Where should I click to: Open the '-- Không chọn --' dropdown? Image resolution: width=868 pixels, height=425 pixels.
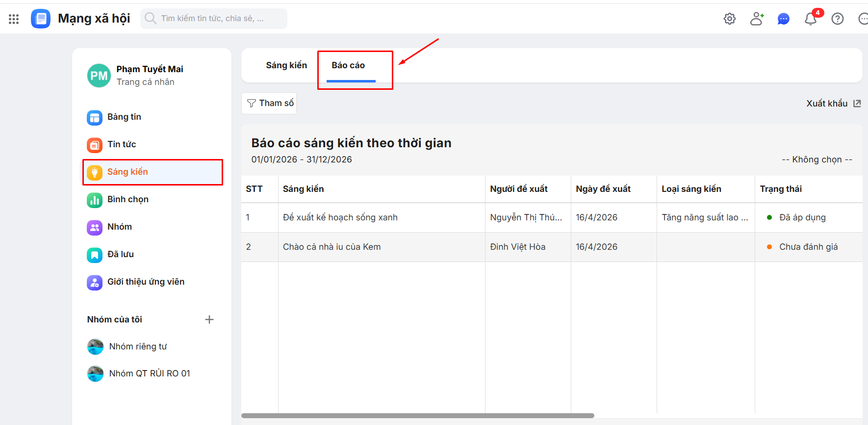(x=817, y=159)
